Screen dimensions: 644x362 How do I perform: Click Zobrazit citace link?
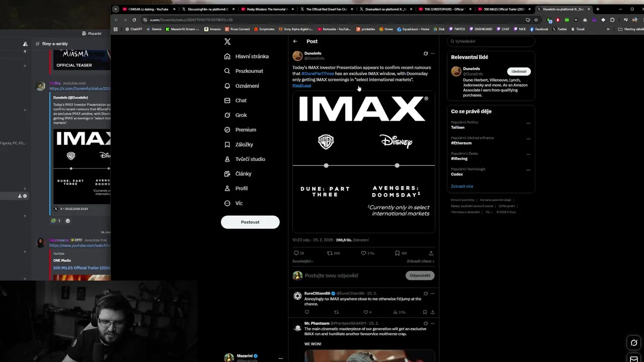(x=421, y=261)
